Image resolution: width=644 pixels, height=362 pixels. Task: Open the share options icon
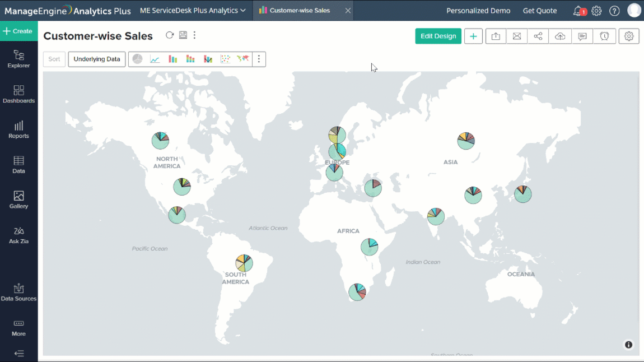pyautogui.click(x=538, y=36)
